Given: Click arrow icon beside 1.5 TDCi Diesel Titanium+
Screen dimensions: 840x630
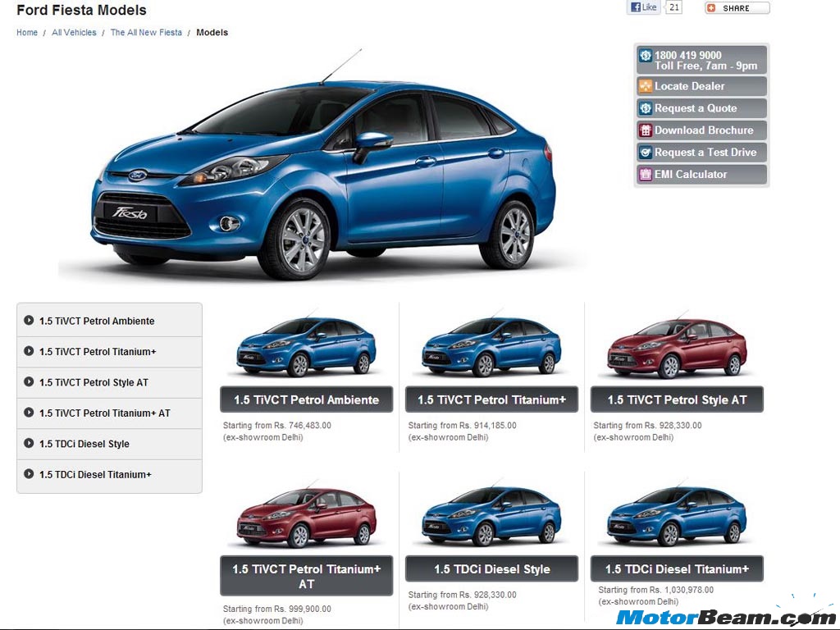Looking at the screenshot, I should 29,473.
